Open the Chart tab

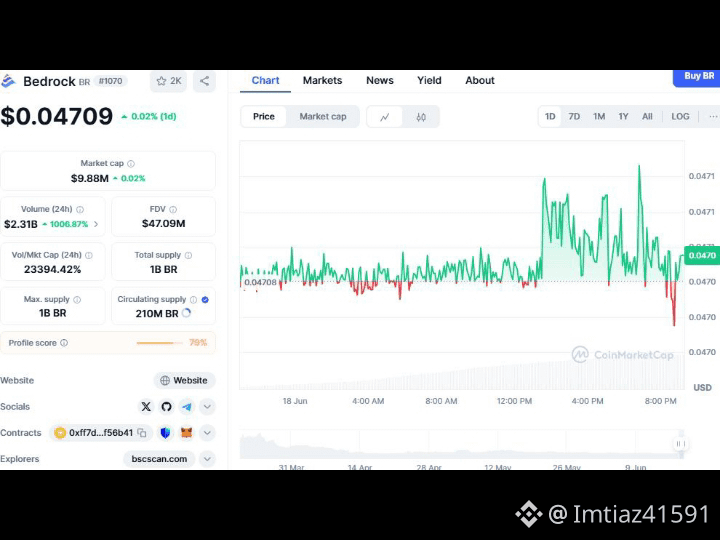(265, 80)
